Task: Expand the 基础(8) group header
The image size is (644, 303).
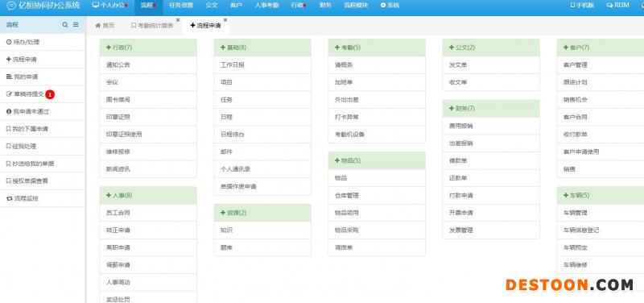Action: click(262, 48)
